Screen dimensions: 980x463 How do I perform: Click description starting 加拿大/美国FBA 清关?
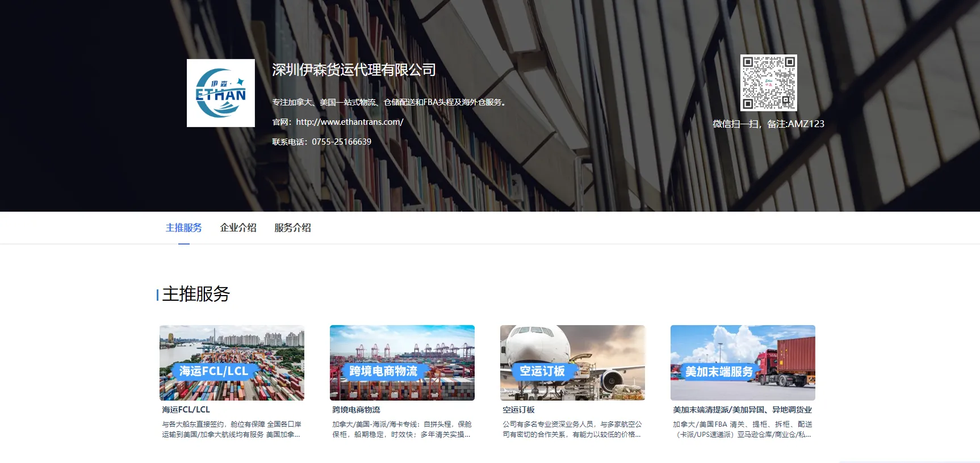(743, 430)
